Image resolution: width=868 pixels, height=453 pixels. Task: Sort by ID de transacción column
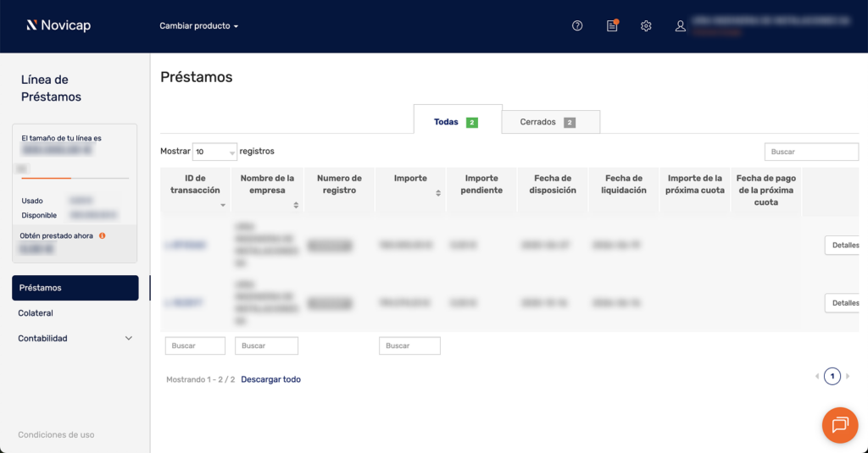[x=196, y=184]
